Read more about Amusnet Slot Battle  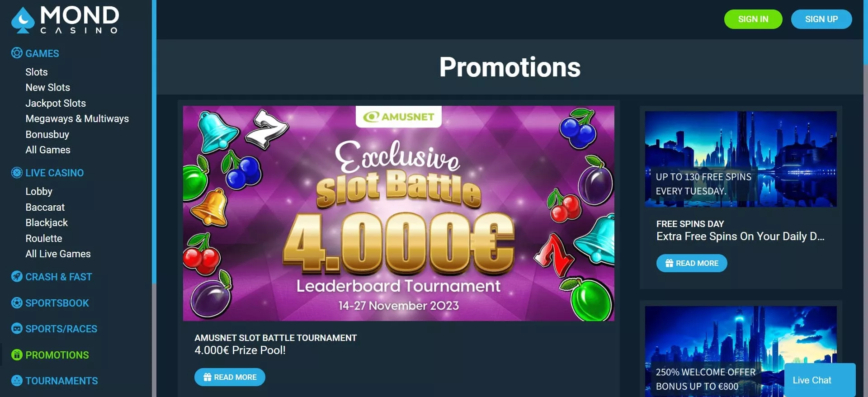click(230, 377)
